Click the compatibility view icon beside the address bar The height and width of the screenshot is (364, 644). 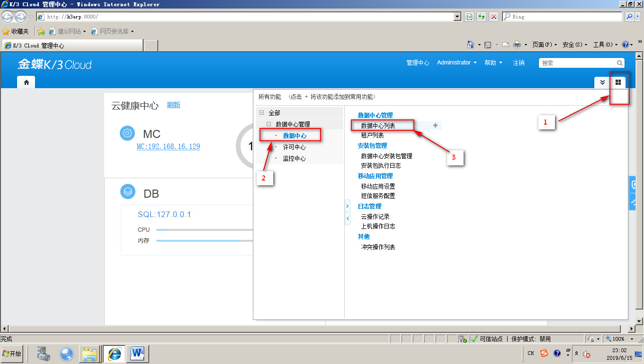point(469,17)
